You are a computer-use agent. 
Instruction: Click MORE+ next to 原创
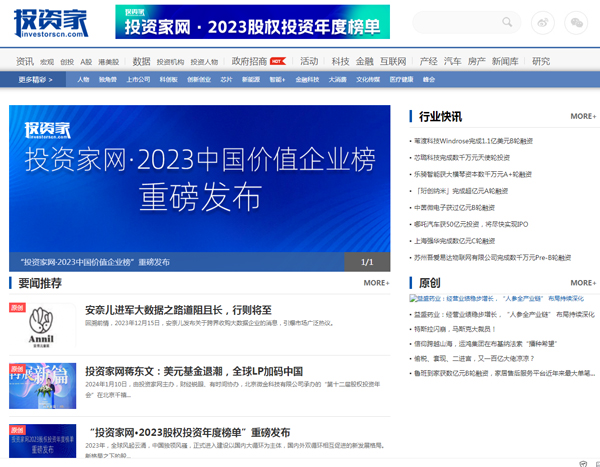pyautogui.click(x=583, y=283)
